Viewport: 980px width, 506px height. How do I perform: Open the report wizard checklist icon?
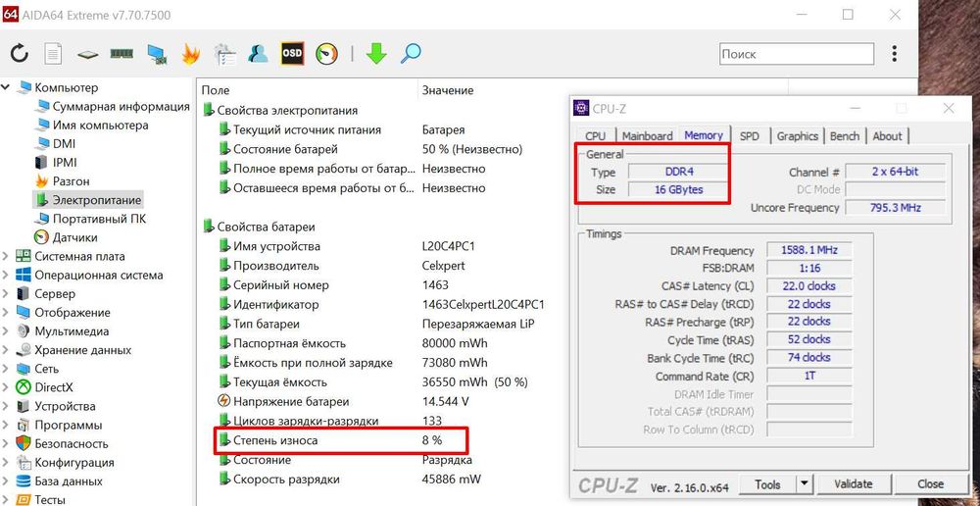224,54
